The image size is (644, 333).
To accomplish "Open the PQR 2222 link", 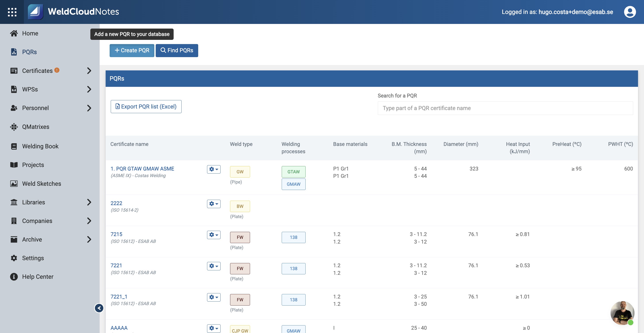I will pos(116,203).
